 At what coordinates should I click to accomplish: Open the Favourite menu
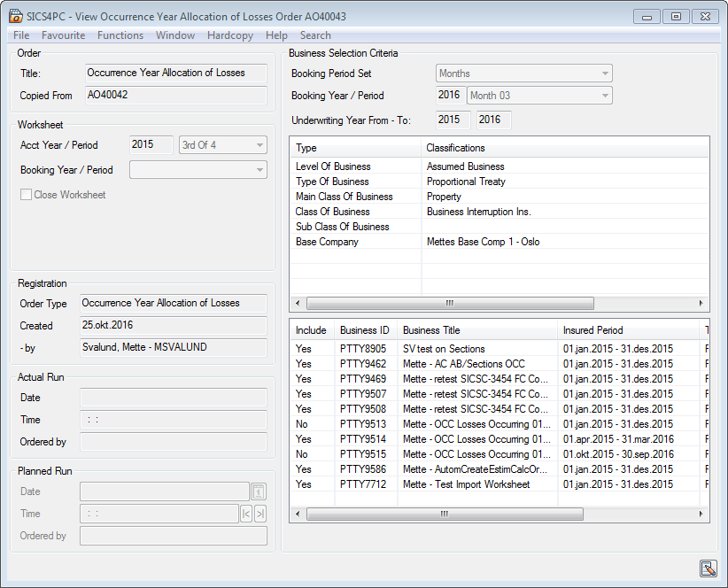64,35
